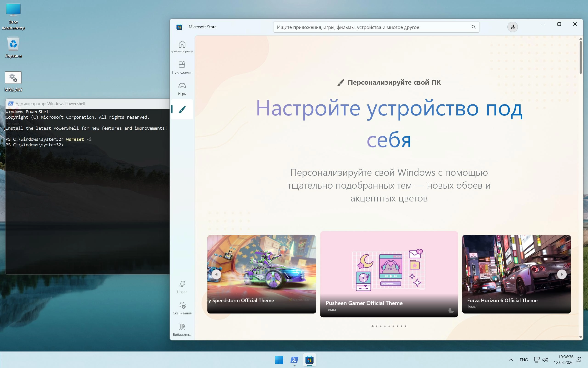
Task: Click the PowerShell icon in its title bar
Action: point(11,104)
